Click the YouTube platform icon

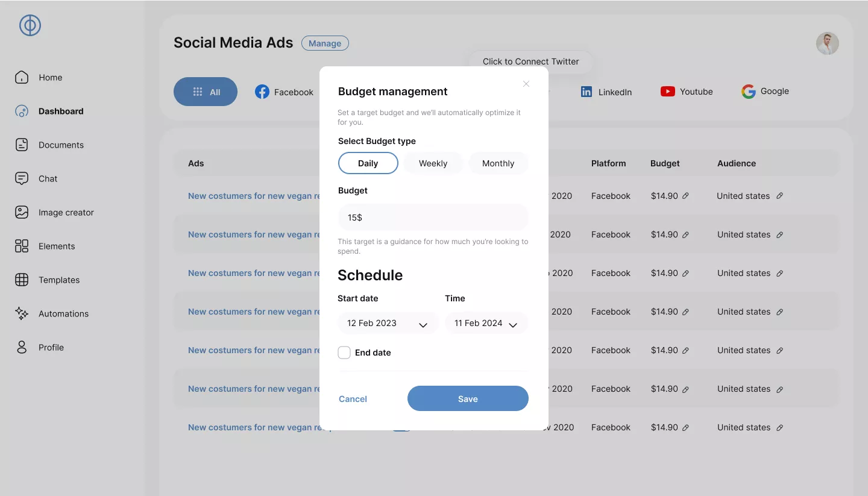click(667, 92)
